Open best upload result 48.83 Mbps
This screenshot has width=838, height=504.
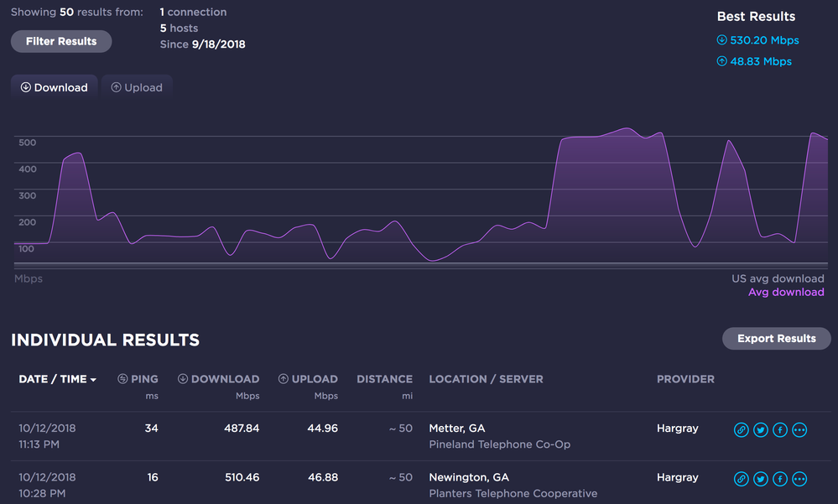pos(754,61)
